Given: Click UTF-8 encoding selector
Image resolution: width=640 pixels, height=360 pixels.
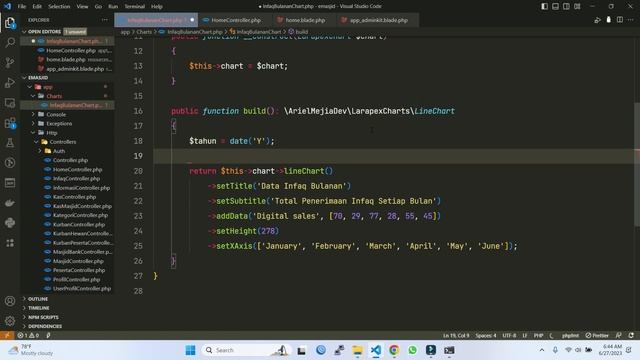Looking at the screenshot, I should (x=509, y=335).
